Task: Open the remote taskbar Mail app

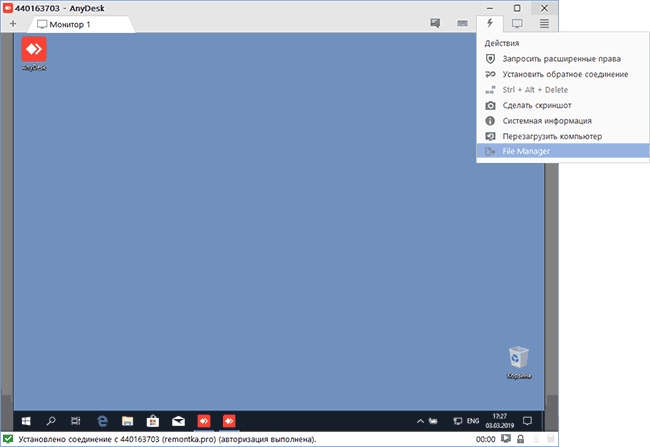Action: (178, 421)
